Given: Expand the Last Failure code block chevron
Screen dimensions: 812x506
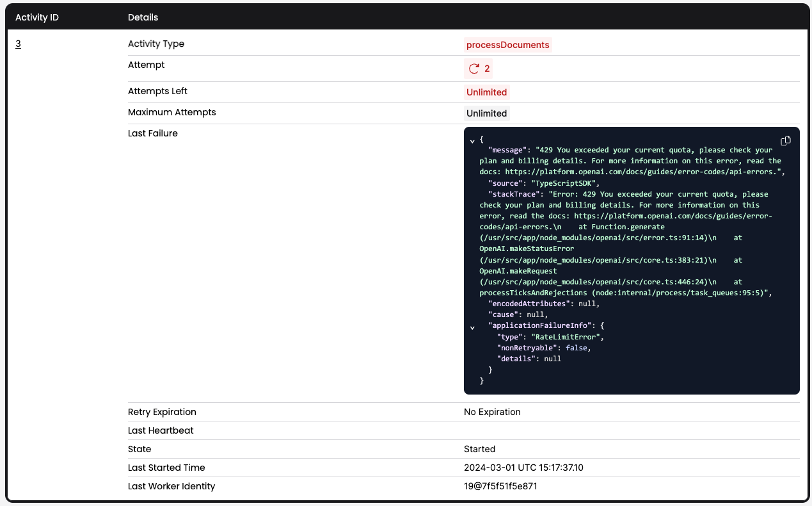Looking at the screenshot, I should (472, 140).
